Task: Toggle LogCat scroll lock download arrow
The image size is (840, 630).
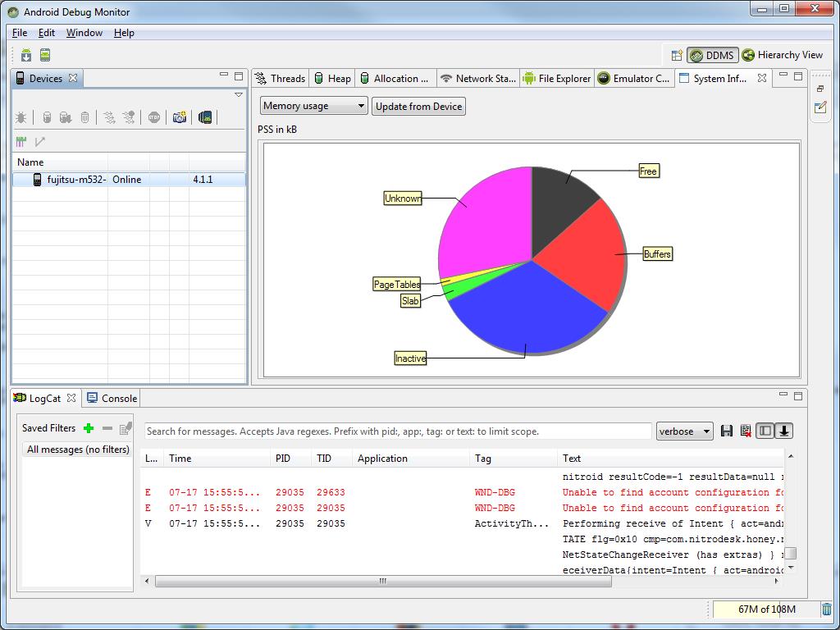Action: tap(783, 431)
